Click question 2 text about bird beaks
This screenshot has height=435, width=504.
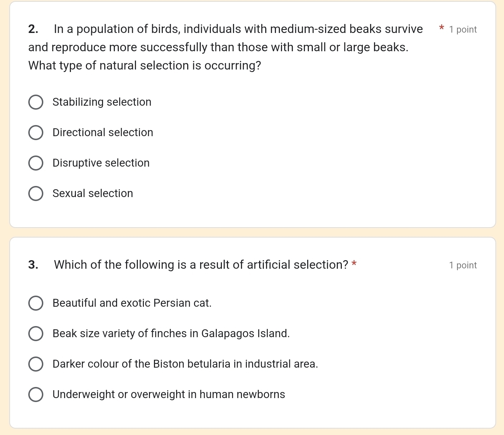tap(218, 47)
